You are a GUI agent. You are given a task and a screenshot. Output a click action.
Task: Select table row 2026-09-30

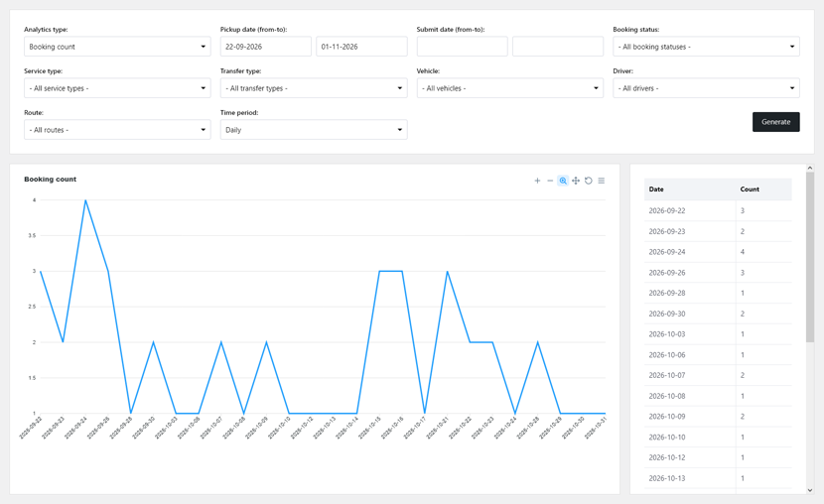[x=718, y=314]
